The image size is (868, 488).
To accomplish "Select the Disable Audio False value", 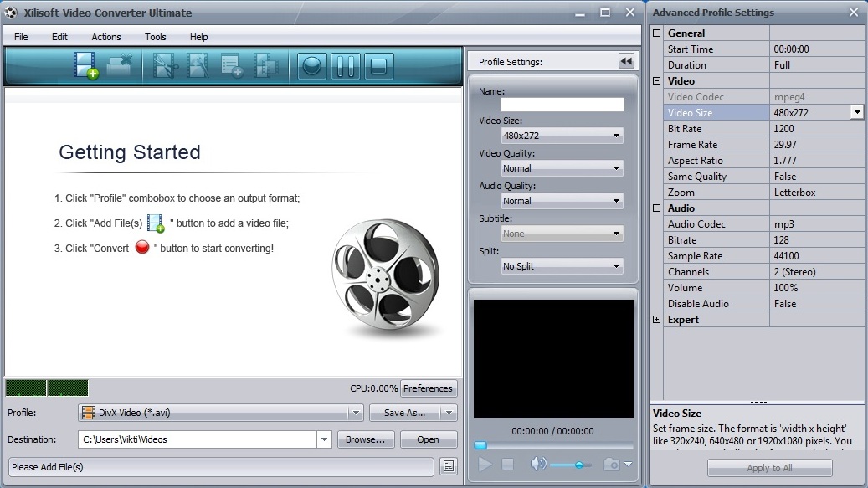I will (816, 304).
